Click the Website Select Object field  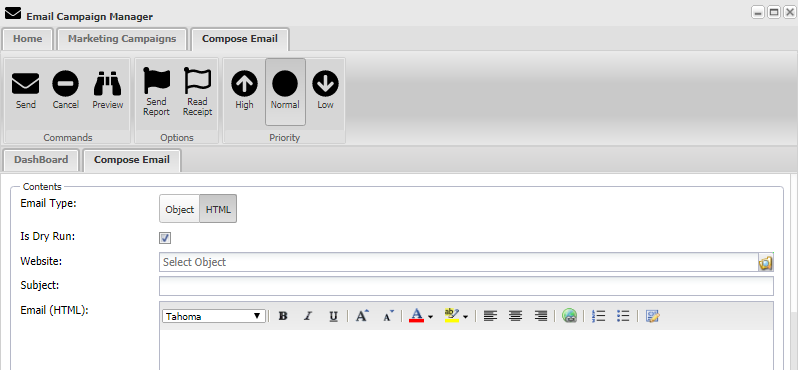point(459,262)
